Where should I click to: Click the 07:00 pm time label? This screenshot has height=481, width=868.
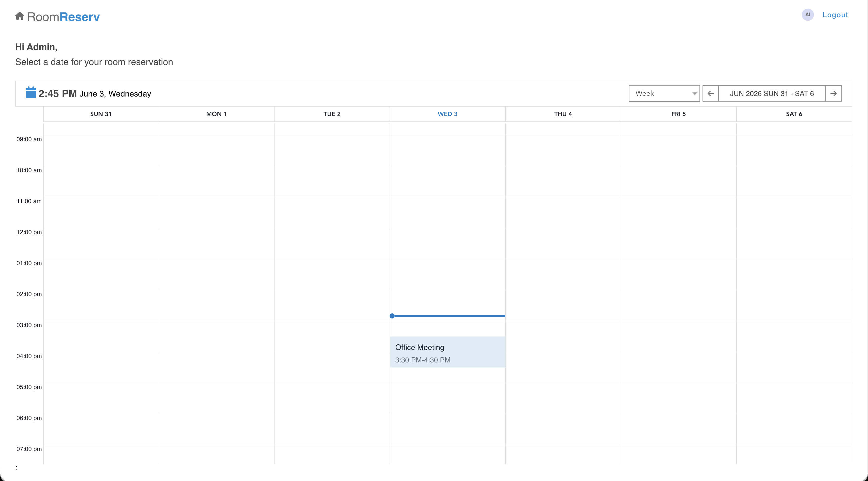pos(29,449)
